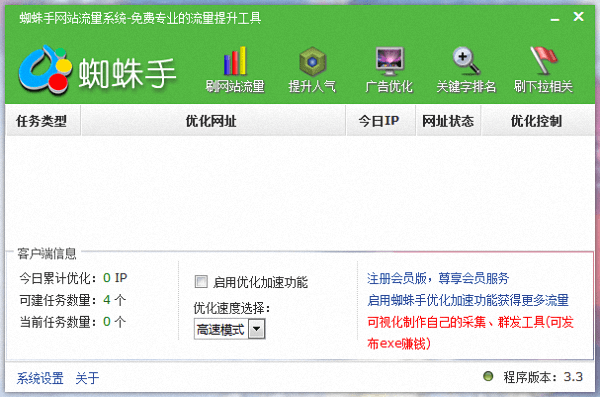Click the 今日IP column header
This screenshot has width=600, height=397.
(x=380, y=121)
